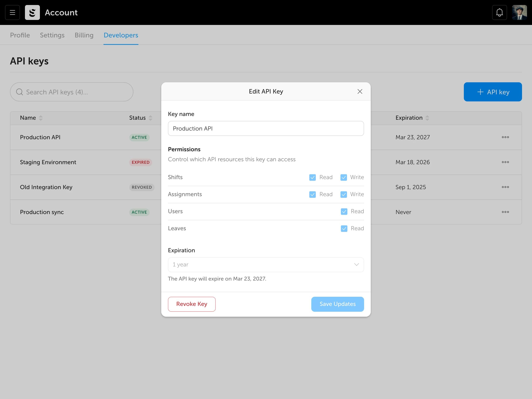
Task: Open the hamburger menu icon
Action: pyautogui.click(x=12, y=12)
